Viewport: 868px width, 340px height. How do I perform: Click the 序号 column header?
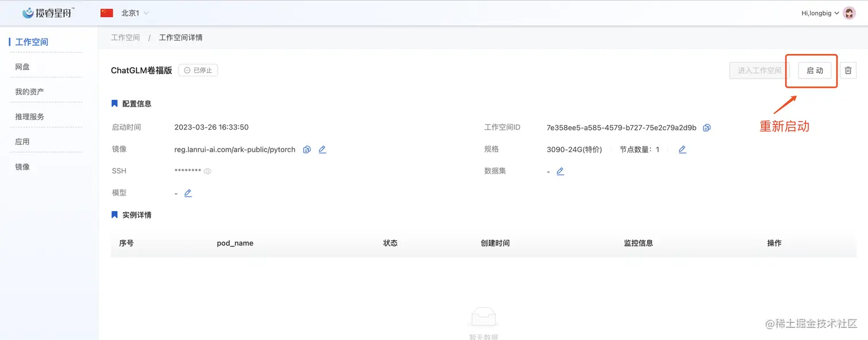(126, 243)
